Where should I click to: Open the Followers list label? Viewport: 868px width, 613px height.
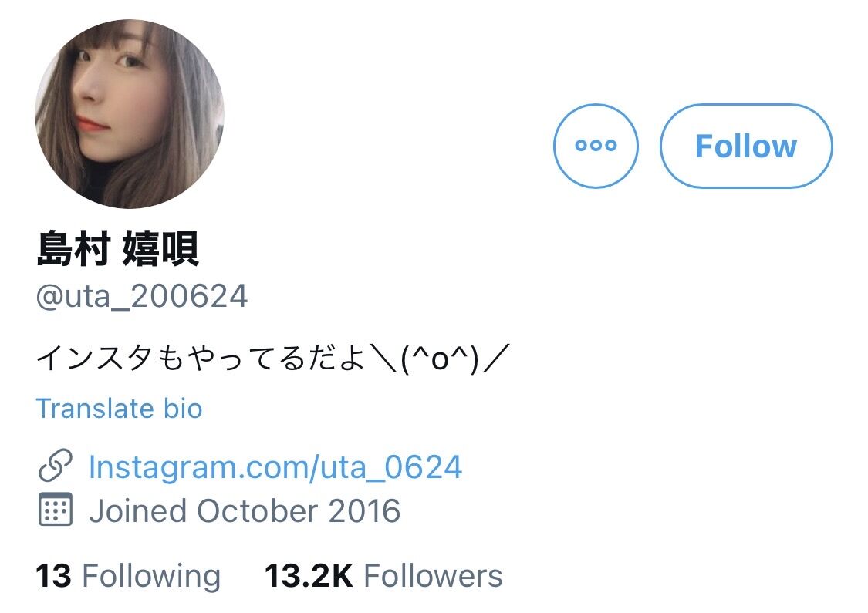click(433, 576)
